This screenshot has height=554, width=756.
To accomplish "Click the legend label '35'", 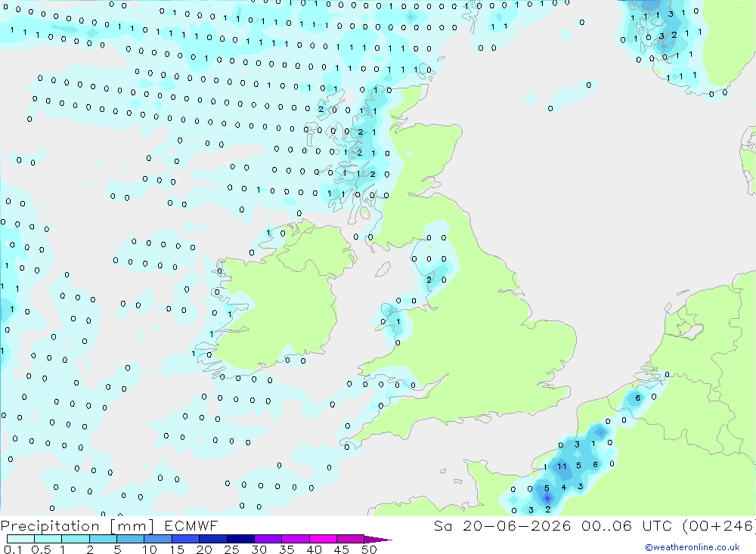I will point(287,549).
